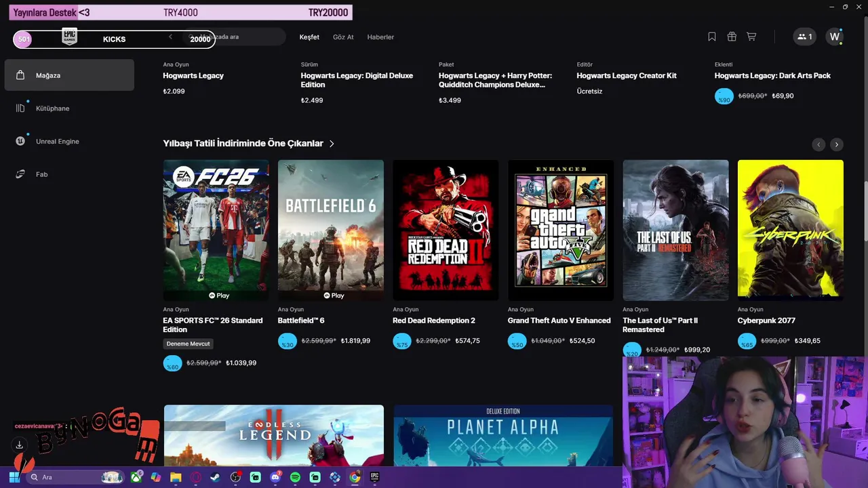Screen dimensions: 868x488
Task: Open Battlefield™ 6 title text
Action: tap(301, 321)
